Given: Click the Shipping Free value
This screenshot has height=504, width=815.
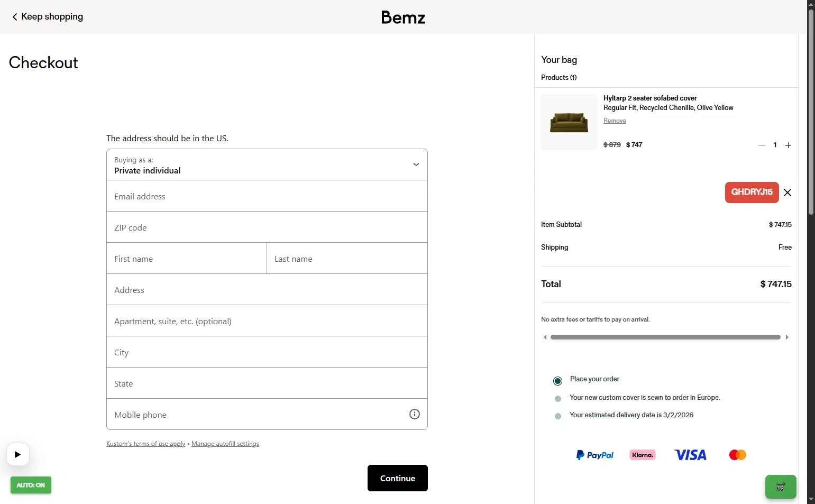Looking at the screenshot, I should pyautogui.click(x=785, y=248).
